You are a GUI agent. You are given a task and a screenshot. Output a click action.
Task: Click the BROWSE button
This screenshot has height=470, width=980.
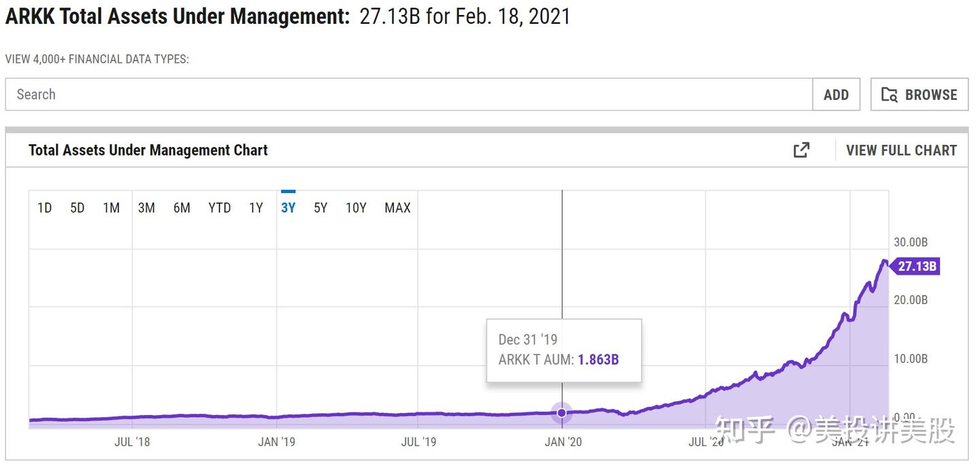pos(919,95)
